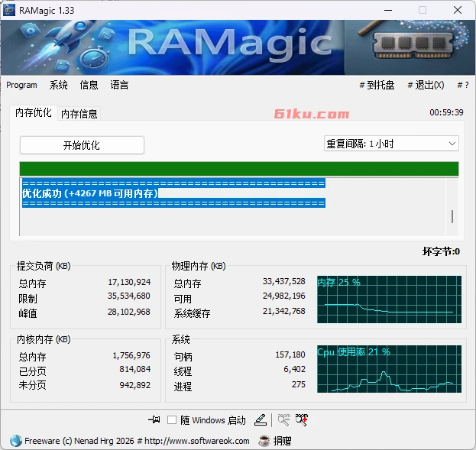Switch to the 内存信息 tab
Screen dimensions: 476x450
pos(79,114)
